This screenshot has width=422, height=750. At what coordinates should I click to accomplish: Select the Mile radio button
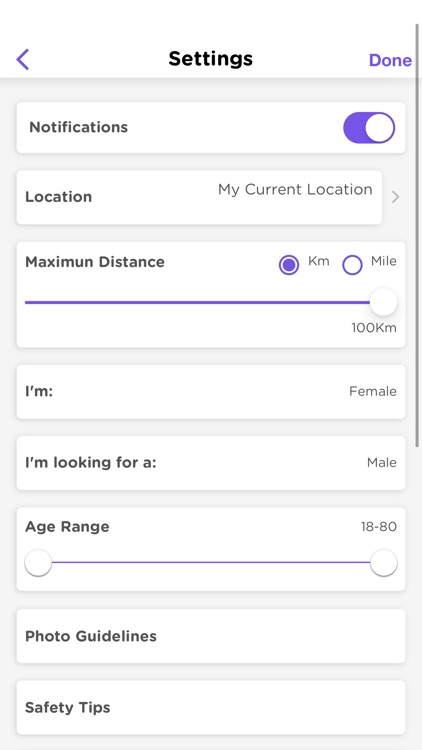(x=353, y=265)
